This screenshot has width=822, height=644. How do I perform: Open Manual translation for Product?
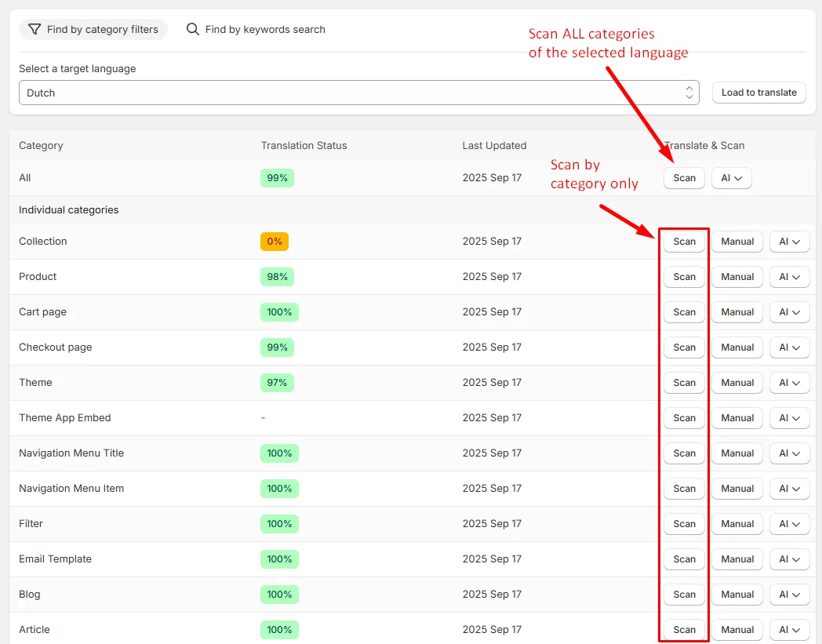pyautogui.click(x=737, y=276)
